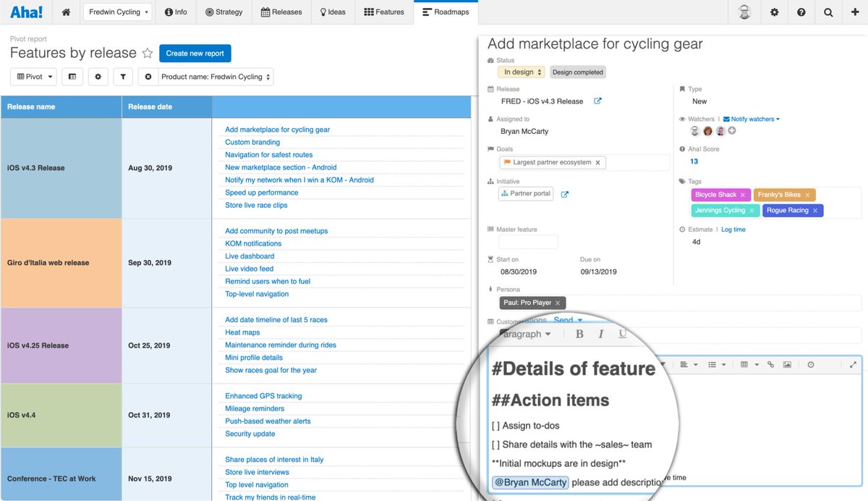The width and height of the screenshot is (868, 501).
Task: Click Start on date 08/30/2019
Action: [x=519, y=271]
